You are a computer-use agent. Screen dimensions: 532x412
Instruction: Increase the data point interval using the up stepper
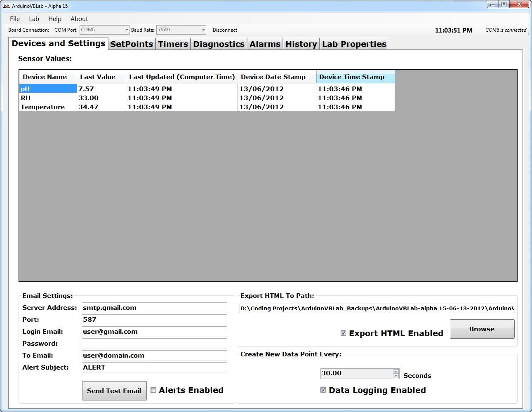395,371
